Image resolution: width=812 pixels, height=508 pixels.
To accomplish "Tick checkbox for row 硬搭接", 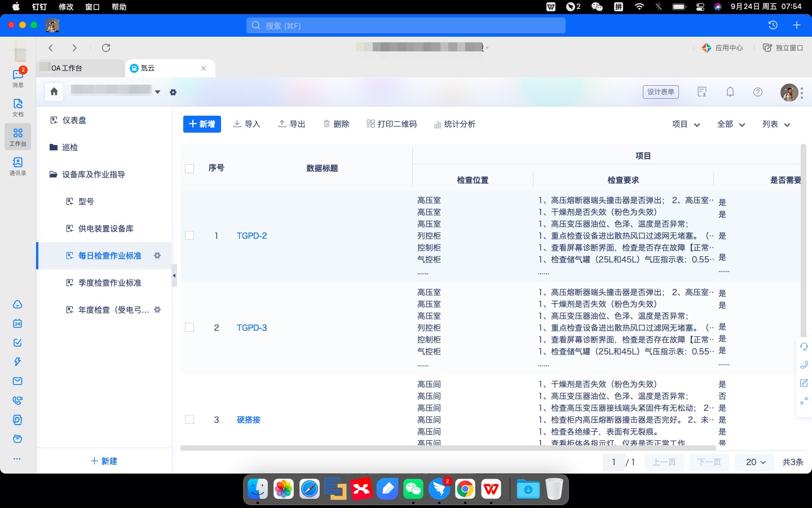I will point(189,420).
